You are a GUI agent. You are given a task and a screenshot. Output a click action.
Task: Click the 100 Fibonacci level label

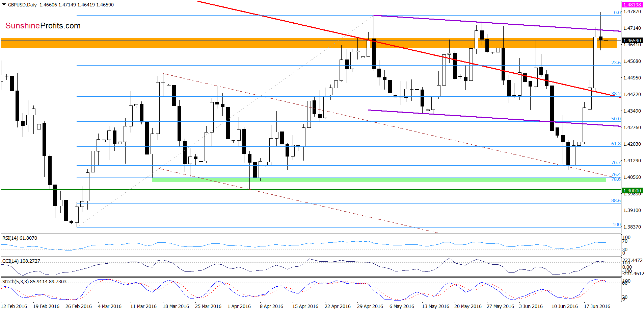tap(617, 224)
